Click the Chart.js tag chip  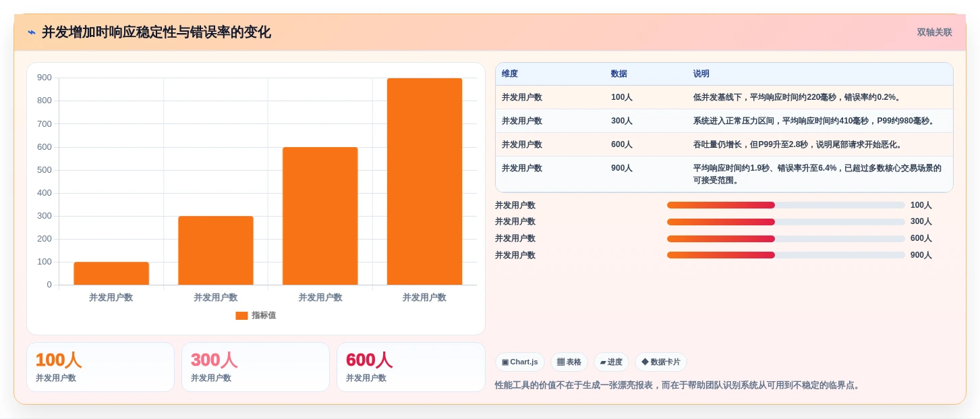click(519, 362)
